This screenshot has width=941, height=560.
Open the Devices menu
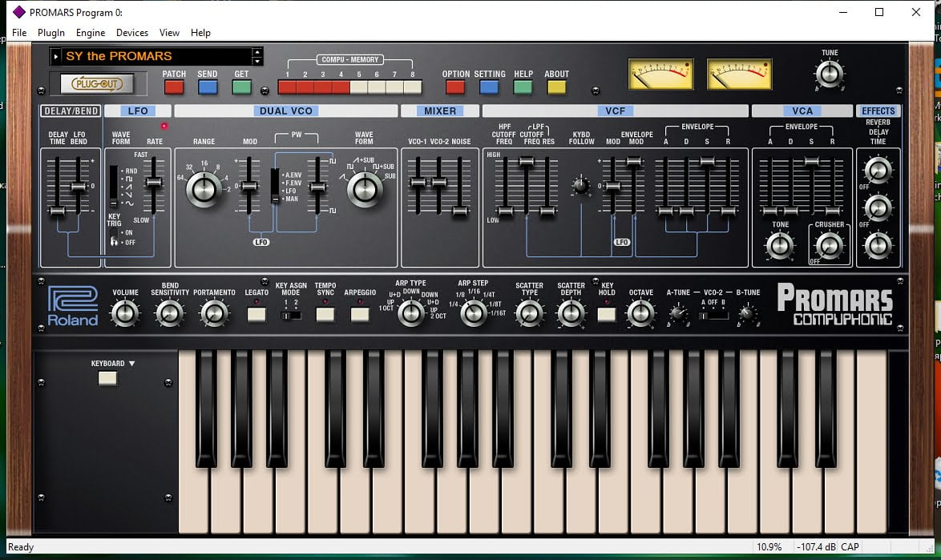(x=132, y=32)
